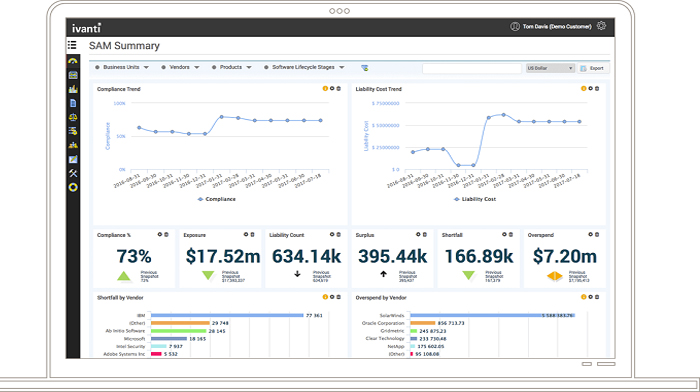Click Liability Cost Trend orange info icon
Screen dimensions: 700x392
(x=583, y=88)
